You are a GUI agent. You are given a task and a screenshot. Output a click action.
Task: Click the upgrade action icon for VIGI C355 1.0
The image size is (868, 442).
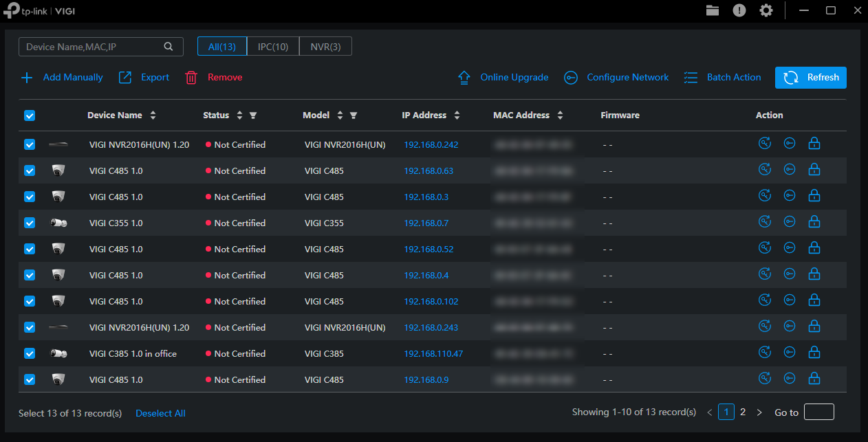point(765,221)
